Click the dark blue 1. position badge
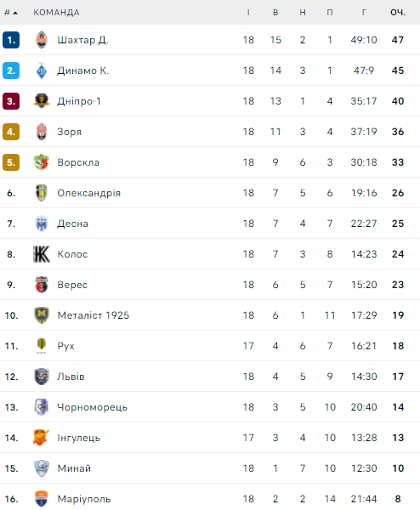The image size is (420, 510). coord(11,40)
